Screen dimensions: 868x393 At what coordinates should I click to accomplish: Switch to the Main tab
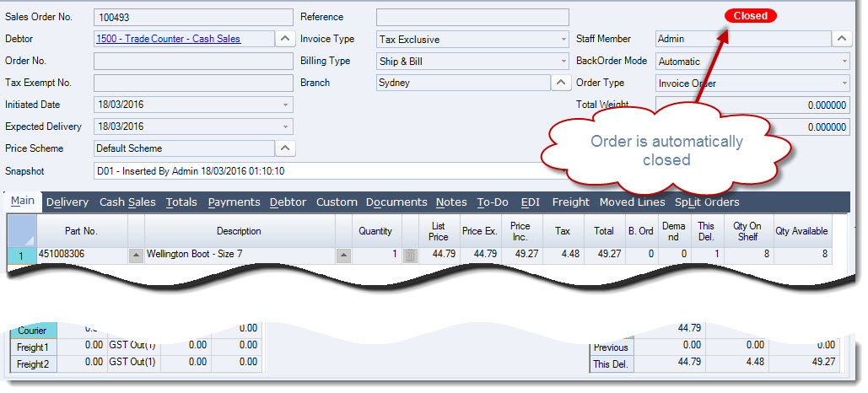point(23,202)
